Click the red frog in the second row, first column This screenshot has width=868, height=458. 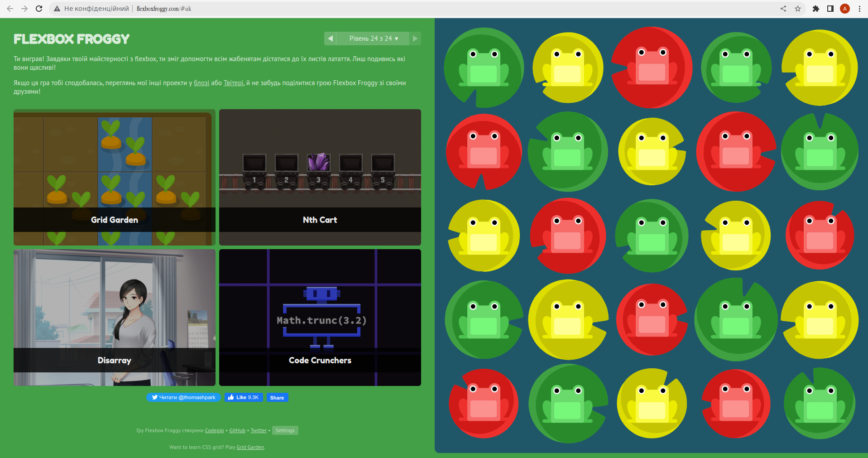pyautogui.click(x=484, y=150)
